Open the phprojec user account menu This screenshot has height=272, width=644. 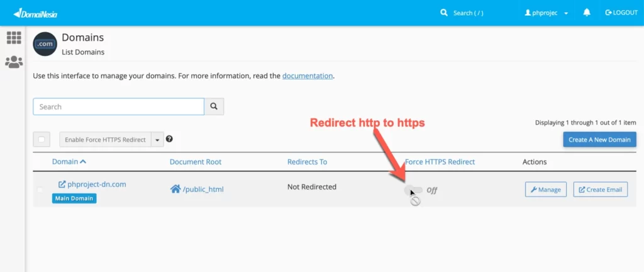[x=547, y=13]
